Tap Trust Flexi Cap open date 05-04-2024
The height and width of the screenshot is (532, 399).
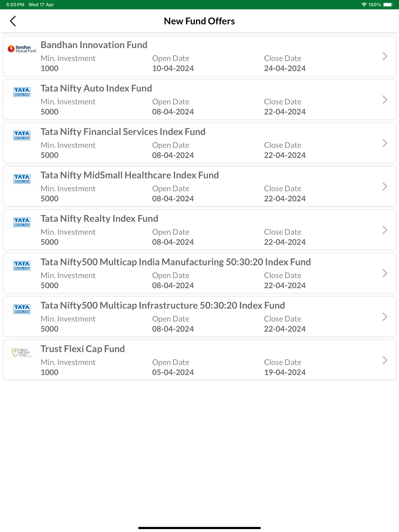pos(173,372)
